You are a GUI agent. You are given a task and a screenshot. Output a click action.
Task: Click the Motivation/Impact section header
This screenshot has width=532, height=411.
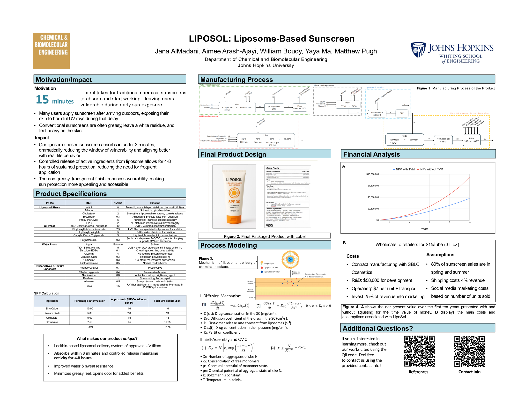tap(110, 79)
